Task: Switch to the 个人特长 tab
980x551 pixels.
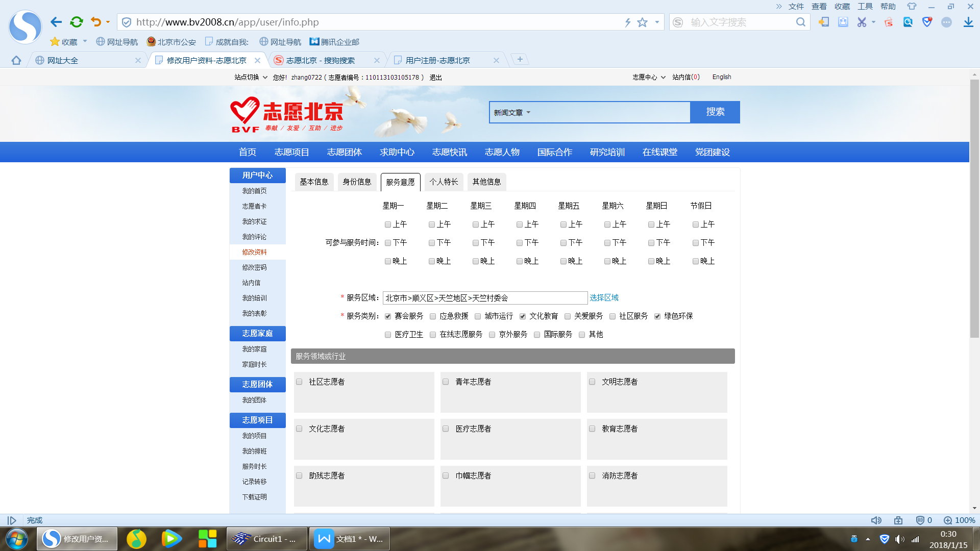Action: 444,182
